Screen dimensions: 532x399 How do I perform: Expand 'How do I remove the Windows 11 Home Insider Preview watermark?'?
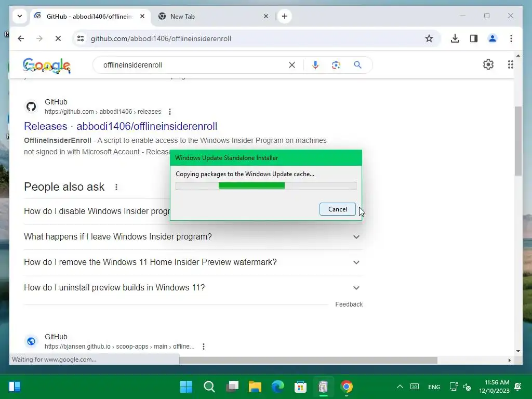193,262
